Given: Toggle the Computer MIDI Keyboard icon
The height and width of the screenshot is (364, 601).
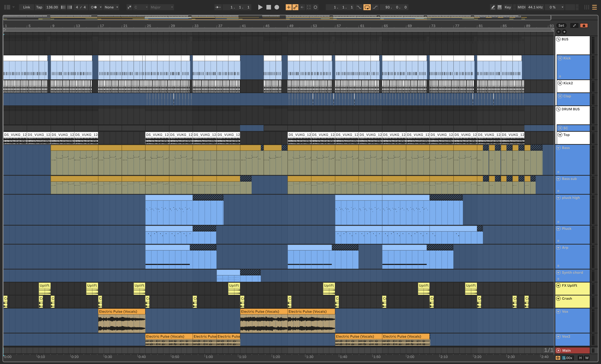Looking at the screenshot, I should (x=500, y=7).
